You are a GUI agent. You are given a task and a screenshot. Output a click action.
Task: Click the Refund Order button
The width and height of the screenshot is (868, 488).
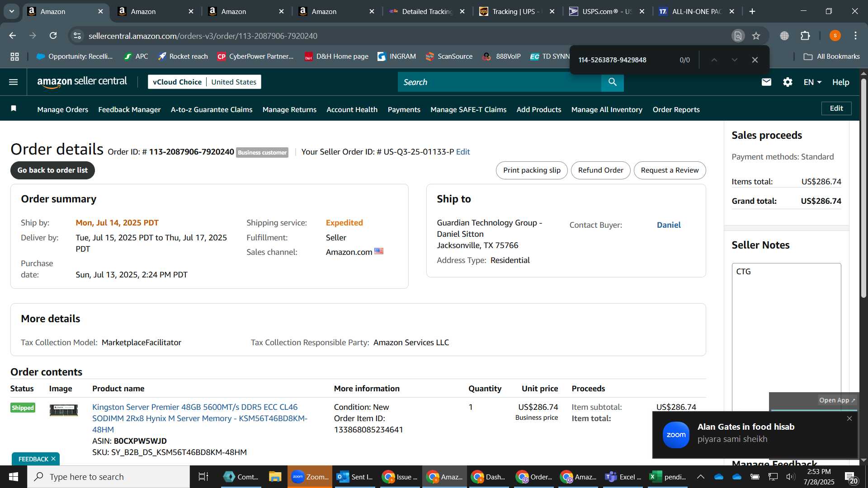600,170
